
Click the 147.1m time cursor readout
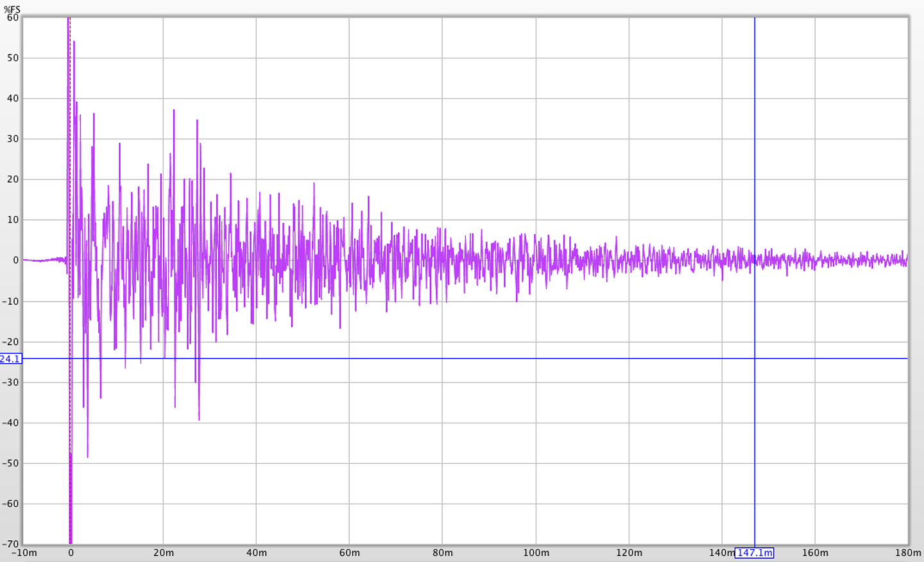coord(755,552)
